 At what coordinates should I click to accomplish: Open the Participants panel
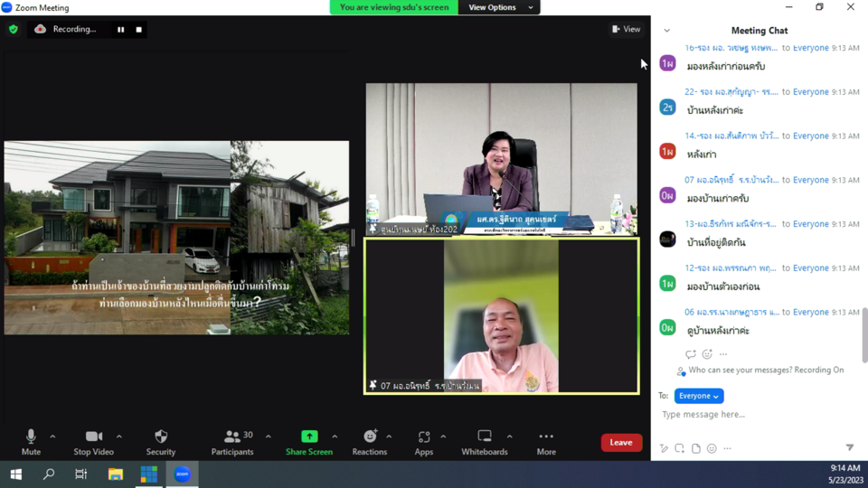232,442
